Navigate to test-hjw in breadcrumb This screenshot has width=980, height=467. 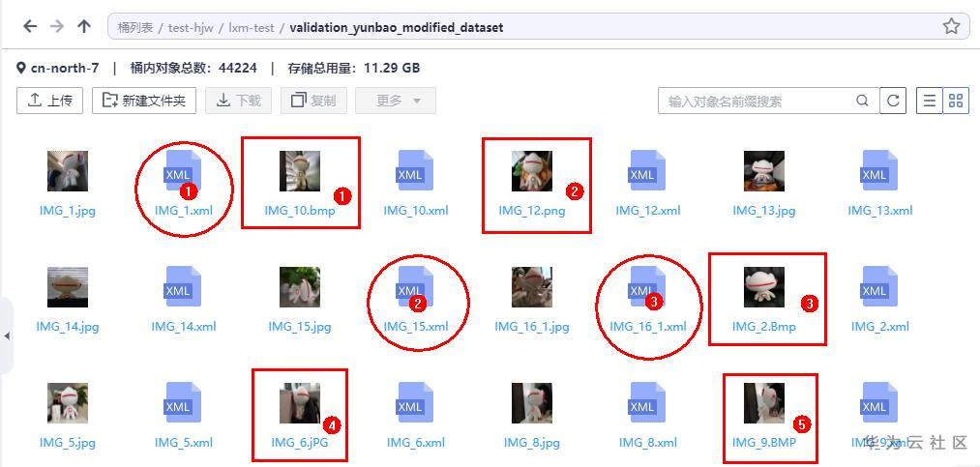coord(190,28)
